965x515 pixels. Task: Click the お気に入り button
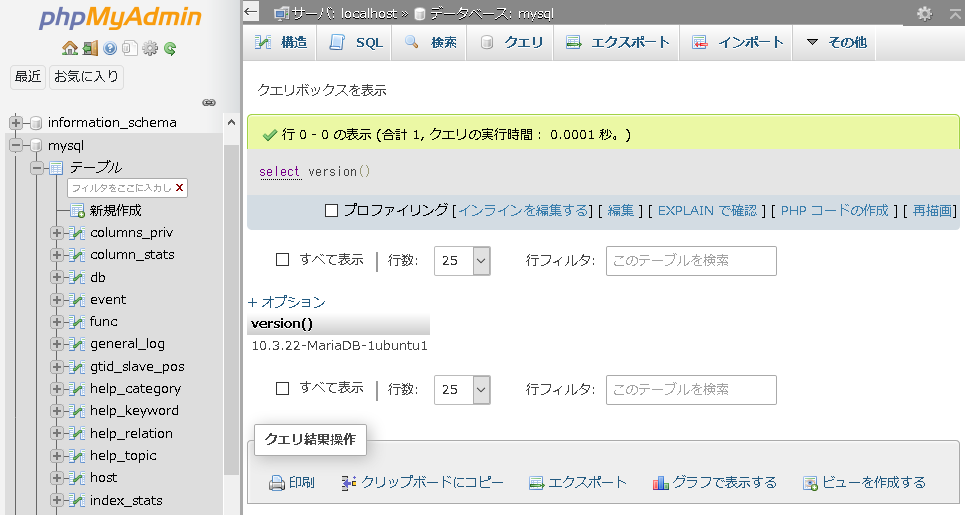[x=86, y=77]
